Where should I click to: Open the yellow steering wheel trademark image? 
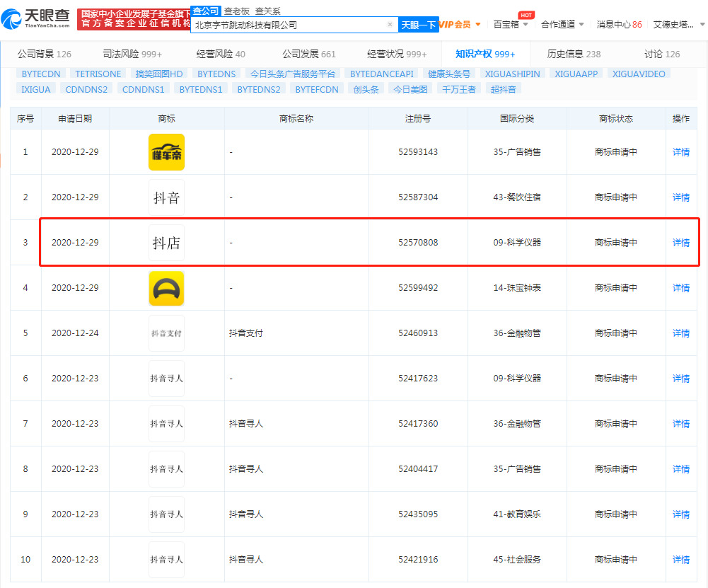point(167,288)
